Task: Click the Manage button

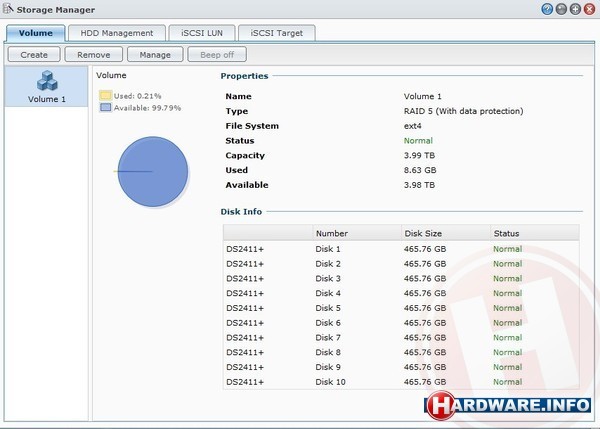Action: pyautogui.click(x=155, y=55)
